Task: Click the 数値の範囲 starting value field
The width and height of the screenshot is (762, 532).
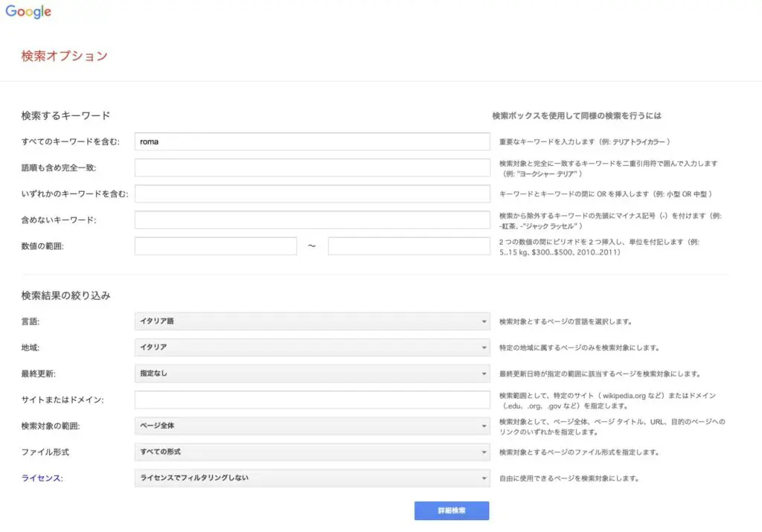Action: click(x=215, y=246)
